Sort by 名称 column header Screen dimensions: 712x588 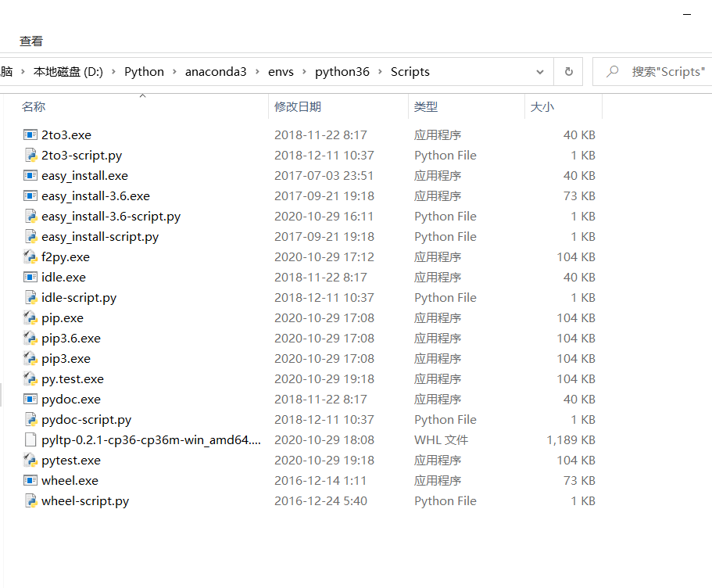[x=34, y=107]
